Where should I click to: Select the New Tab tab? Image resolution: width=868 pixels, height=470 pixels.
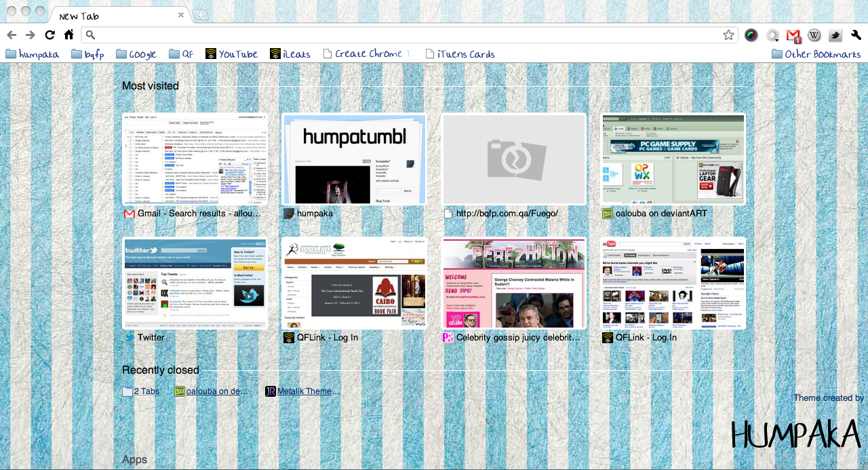[x=119, y=16]
